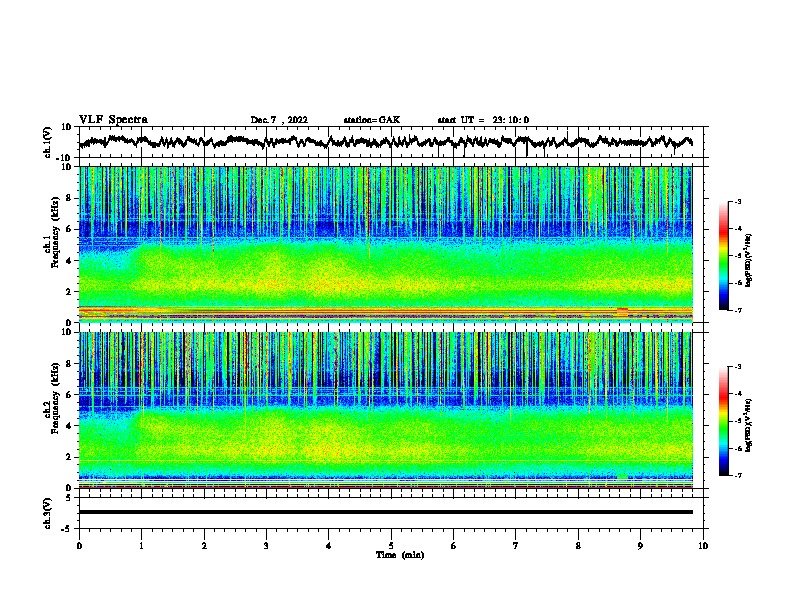Viewport: 792px width, 612px height.
Task: Click the ch.1 voltage waveform trace
Action: point(385,142)
